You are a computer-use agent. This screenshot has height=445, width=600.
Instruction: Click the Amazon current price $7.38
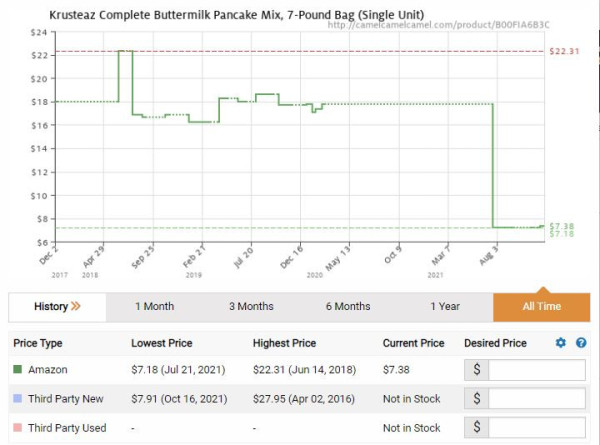[x=396, y=370]
